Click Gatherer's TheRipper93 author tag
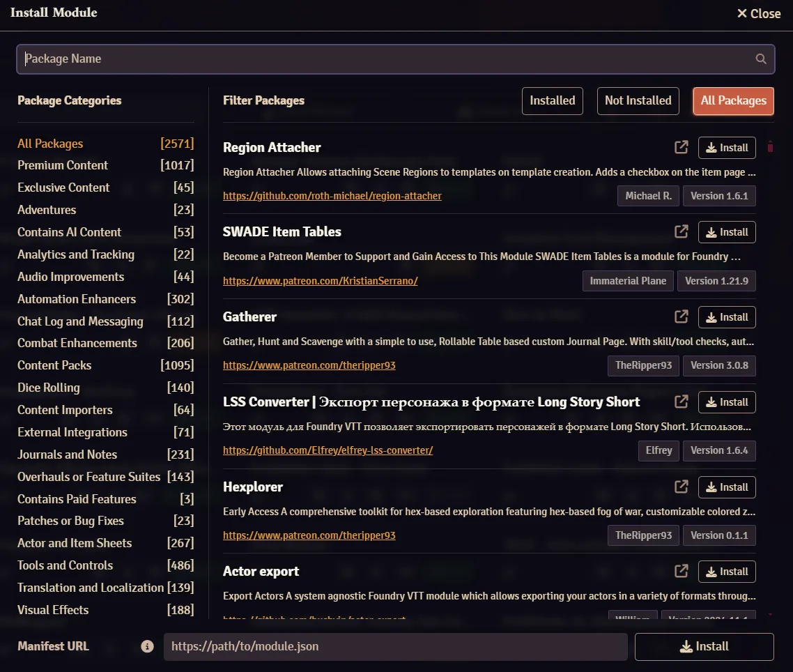Viewport: 793px width, 672px height. pyautogui.click(x=643, y=365)
